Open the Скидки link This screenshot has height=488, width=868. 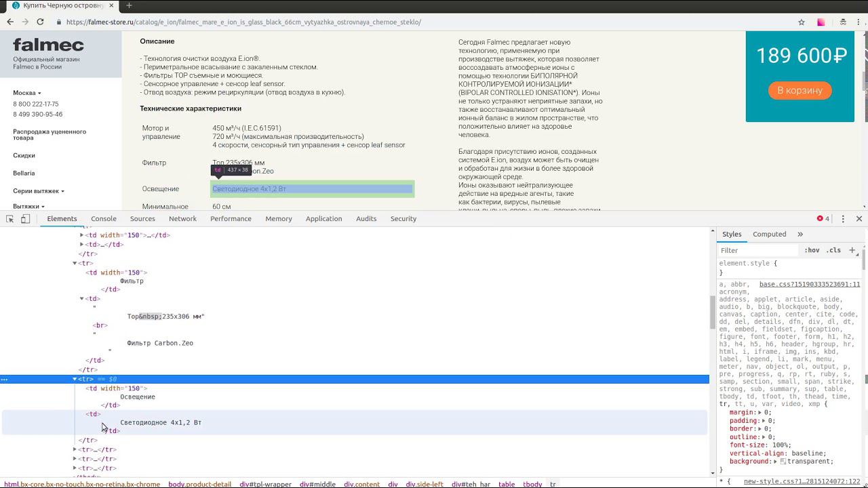(x=24, y=156)
